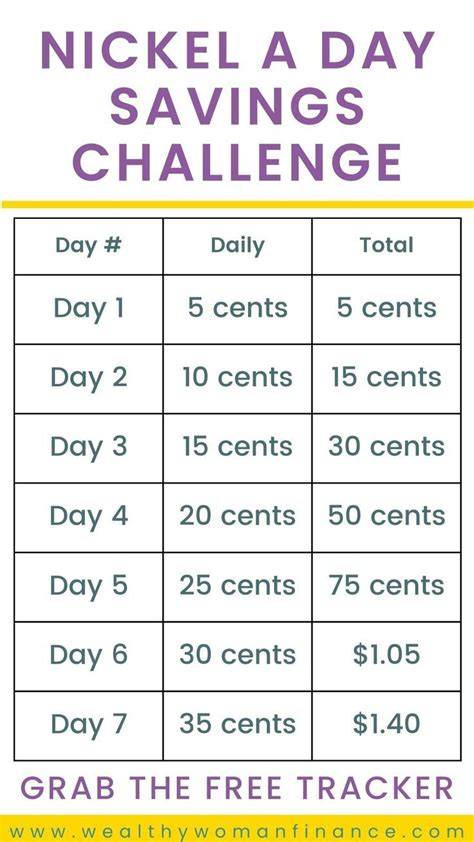
Task: Click the Day 1 daily 5 cents cell
Action: 237,309
